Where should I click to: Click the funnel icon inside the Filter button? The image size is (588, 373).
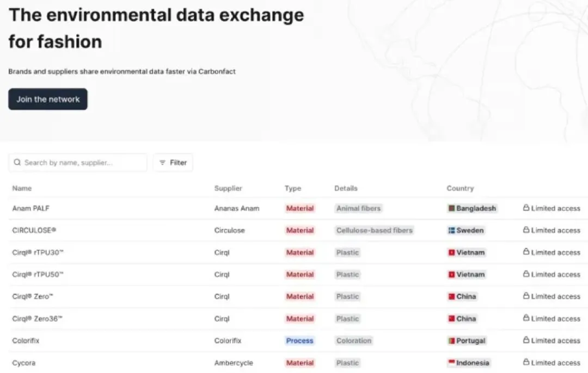(x=163, y=162)
